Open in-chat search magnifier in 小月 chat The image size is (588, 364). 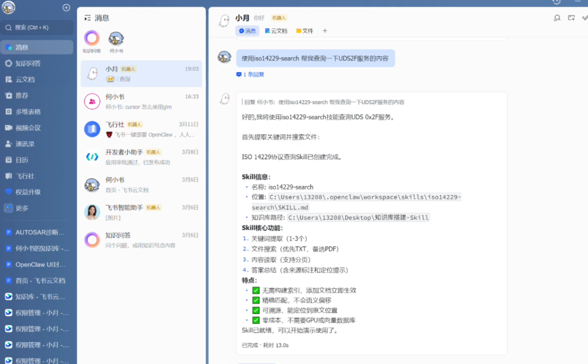click(x=557, y=18)
